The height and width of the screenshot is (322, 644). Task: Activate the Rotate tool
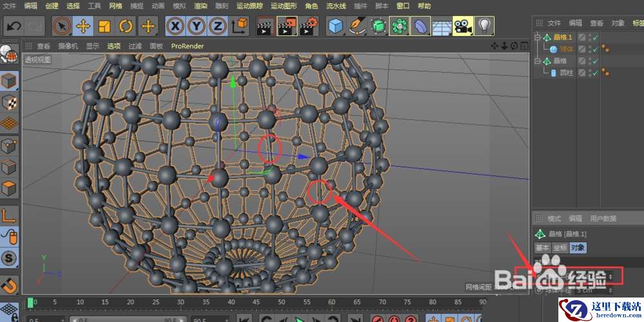(x=126, y=26)
